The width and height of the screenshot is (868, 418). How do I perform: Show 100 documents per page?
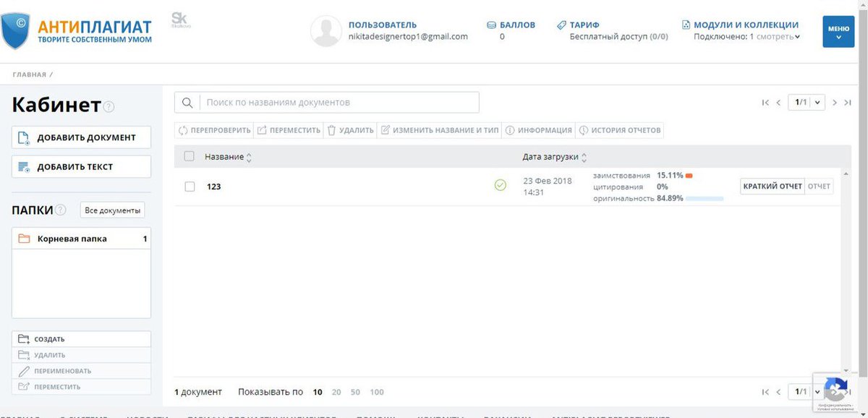(x=377, y=392)
